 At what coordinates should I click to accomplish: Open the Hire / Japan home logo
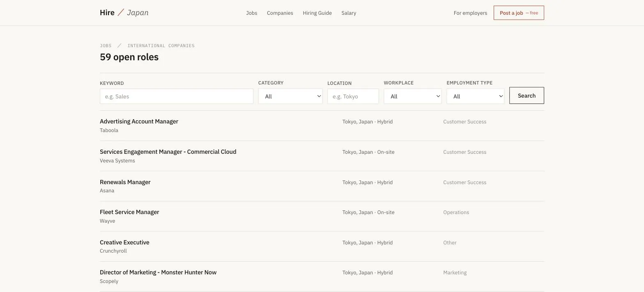[124, 13]
